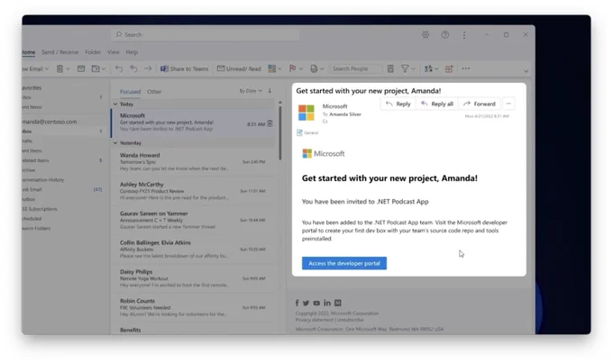Screen dimensions: 613x364
Task: Click the sort arrangement icon in the ribbon
Action: coord(428,68)
